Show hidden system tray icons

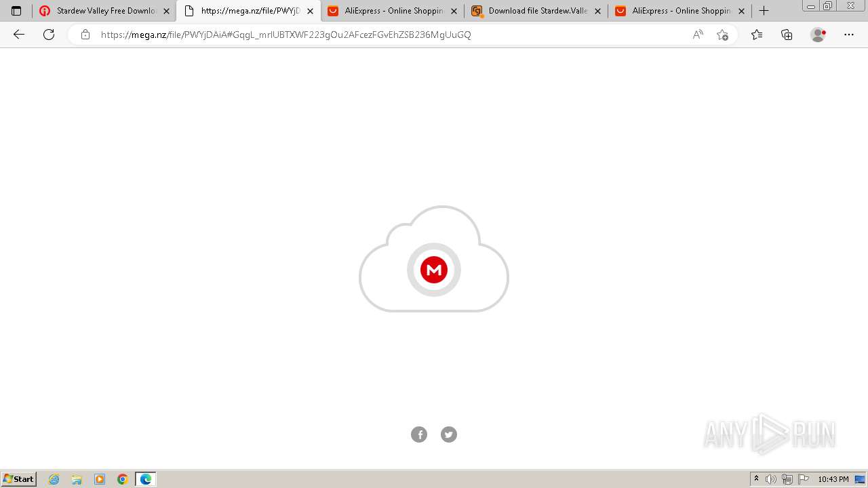(756, 479)
